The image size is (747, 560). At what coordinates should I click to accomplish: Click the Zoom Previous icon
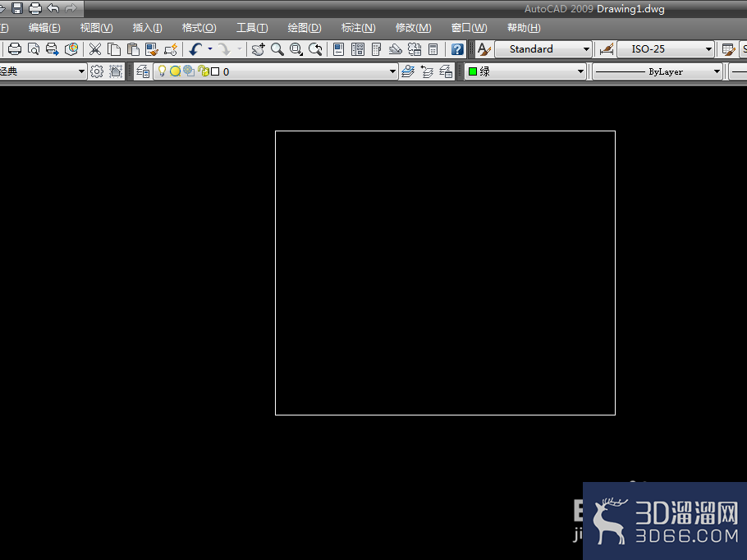315,49
